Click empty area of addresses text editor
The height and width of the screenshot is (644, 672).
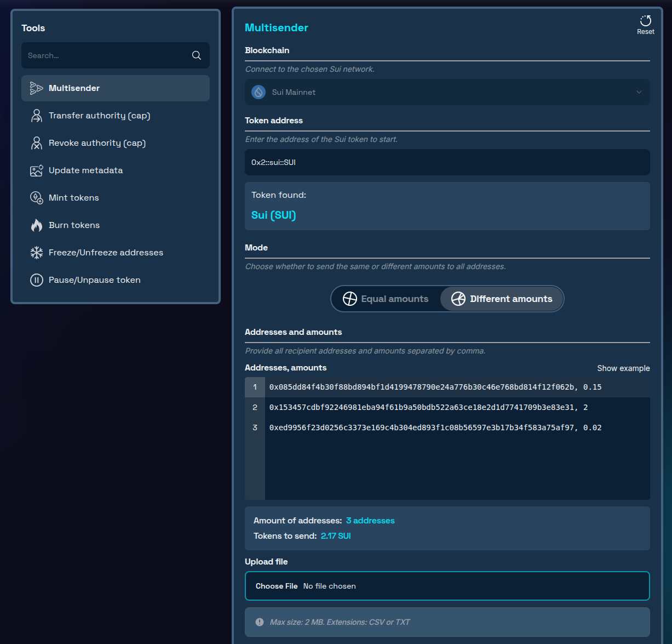coord(457,469)
